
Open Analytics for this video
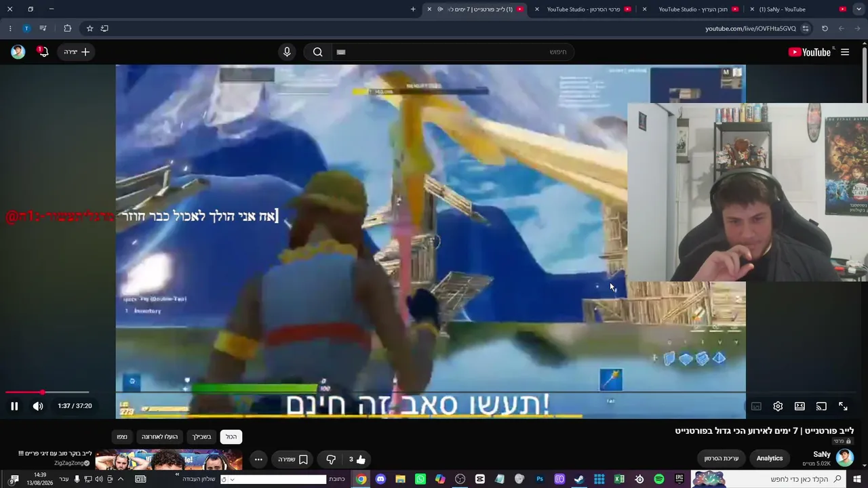point(770,458)
